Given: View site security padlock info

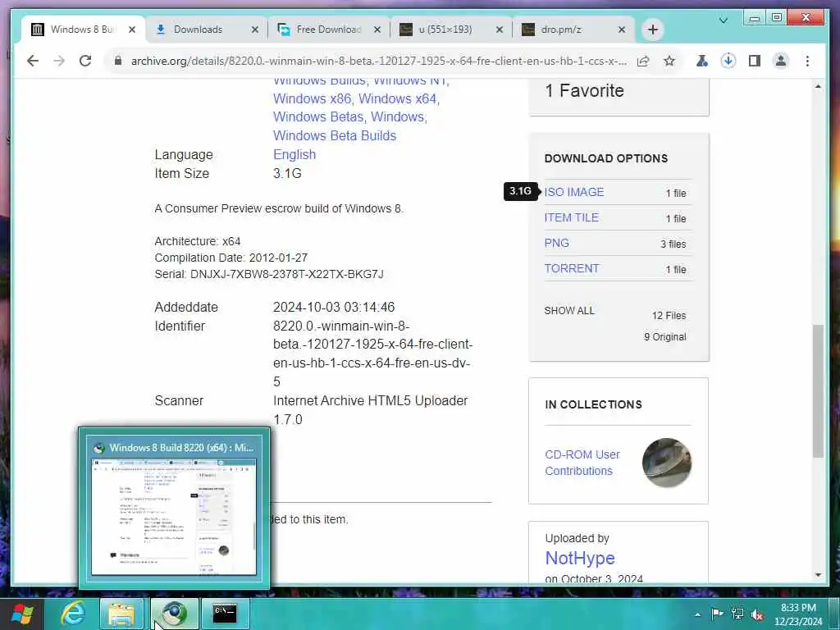Looking at the screenshot, I should (118, 61).
